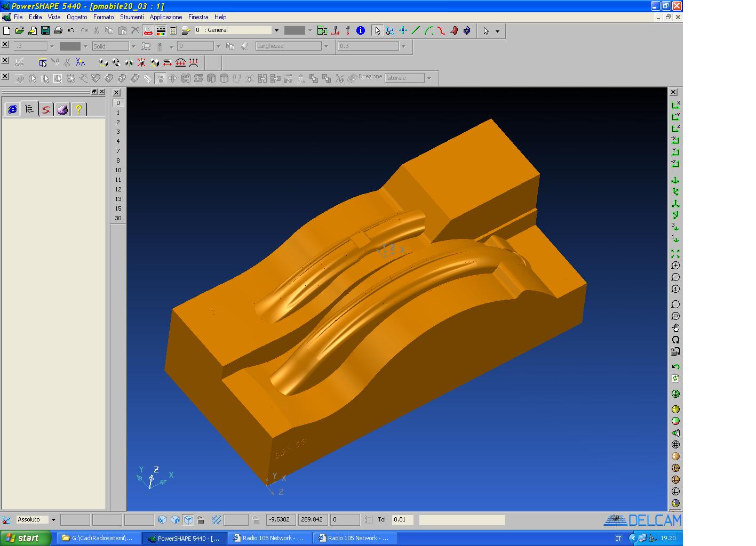Click the Windows start button
This screenshot has width=756, height=546.
pyautogui.click(x=25, y=538)
